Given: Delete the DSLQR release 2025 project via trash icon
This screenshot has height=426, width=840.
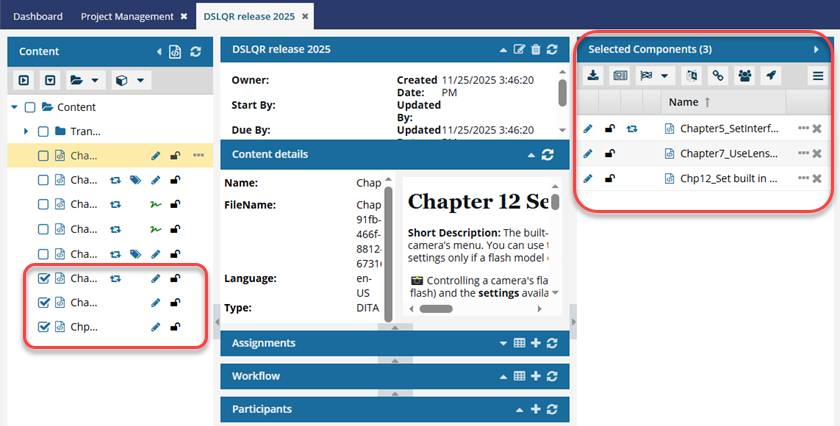Looking at the screenshot, I should (535, 50).
